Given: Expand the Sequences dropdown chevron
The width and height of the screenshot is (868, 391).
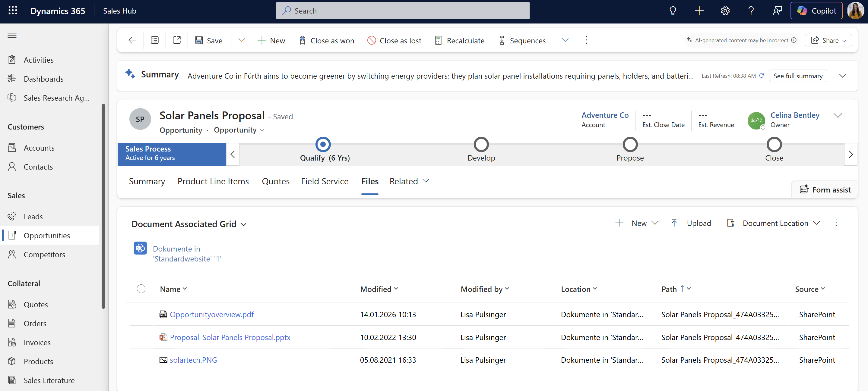Looking at the screenshot, I should pyautogui.click(x=565, y=40).
